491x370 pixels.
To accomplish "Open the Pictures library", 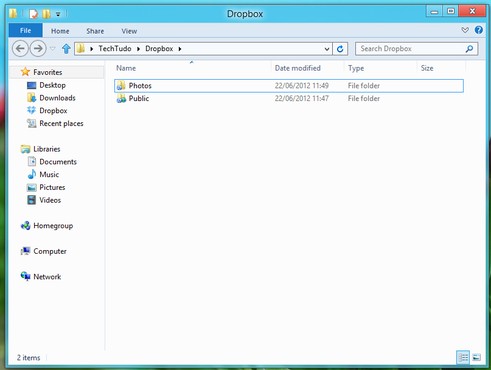I will pos(52,187).
